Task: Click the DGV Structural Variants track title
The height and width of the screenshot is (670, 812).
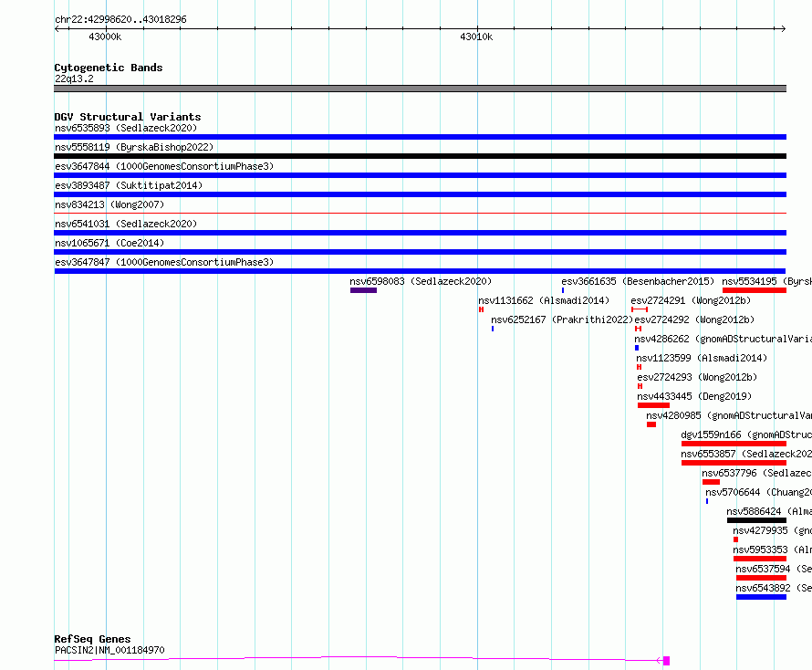Action: (128, 117)
